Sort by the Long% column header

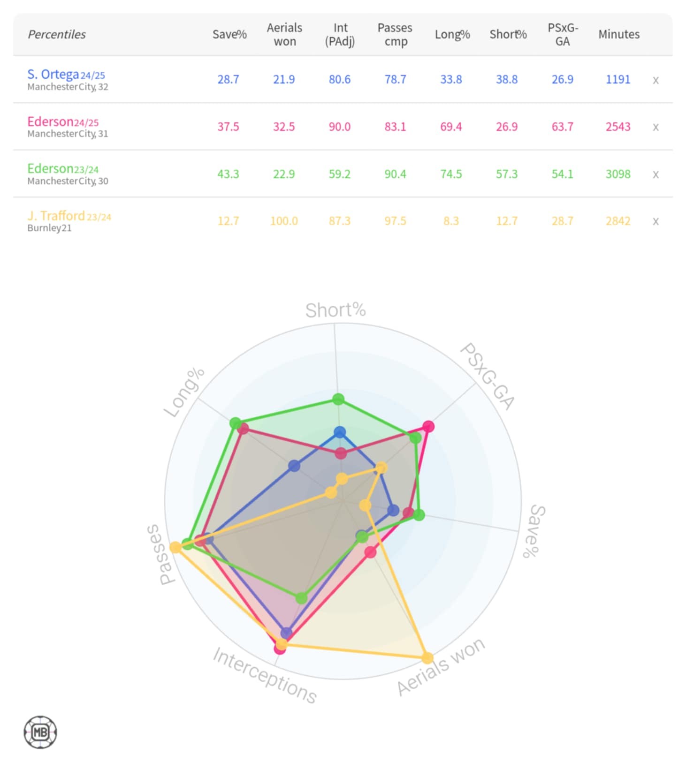click(x=452, y=34)
